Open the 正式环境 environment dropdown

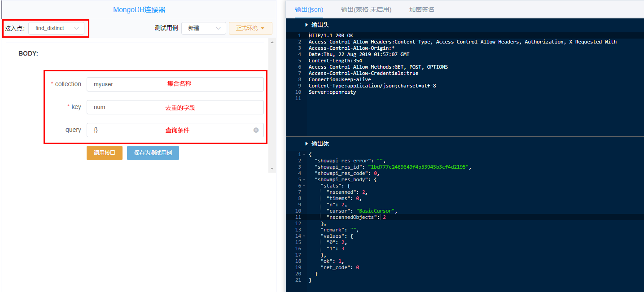click(x=250, y=28)
